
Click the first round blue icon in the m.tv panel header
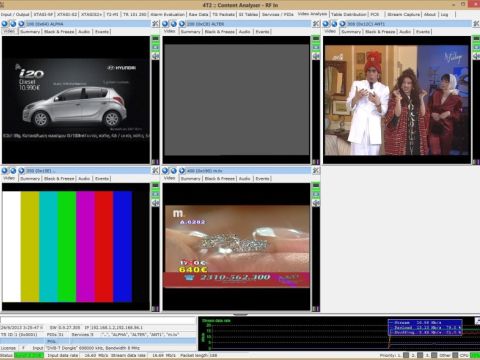pyautogui.click(x=165, y=171)
